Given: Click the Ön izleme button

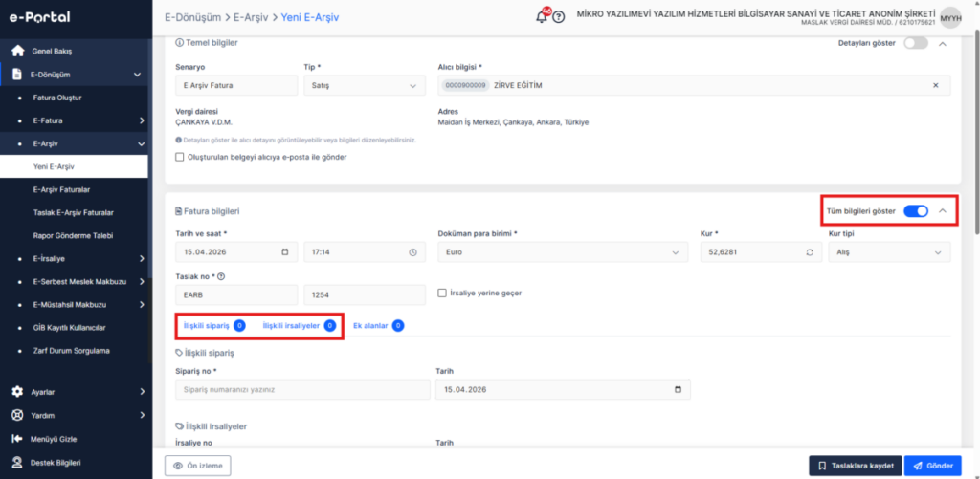Looking at the screenshot, I should coord(197,466).
